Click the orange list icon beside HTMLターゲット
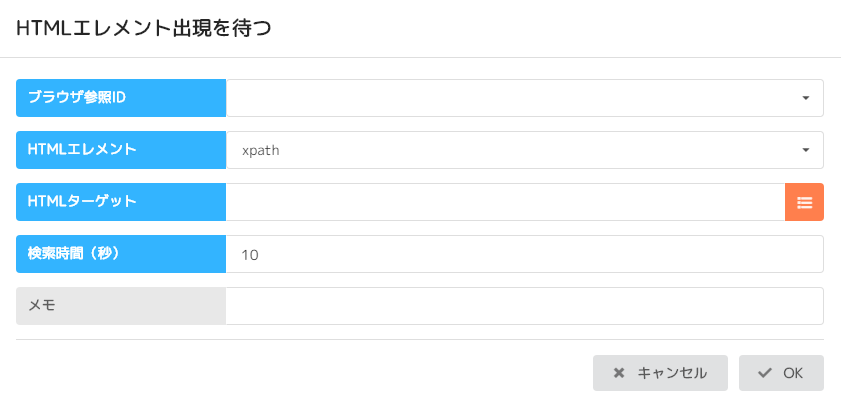This screenshot has width=841, height=411. tap(804, 202)
